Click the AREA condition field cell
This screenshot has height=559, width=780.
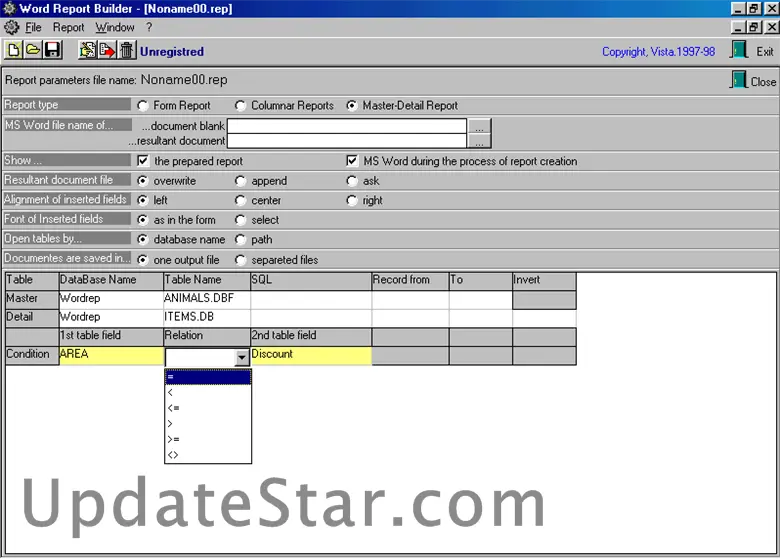pyautogui.click(x=111, y=355)
